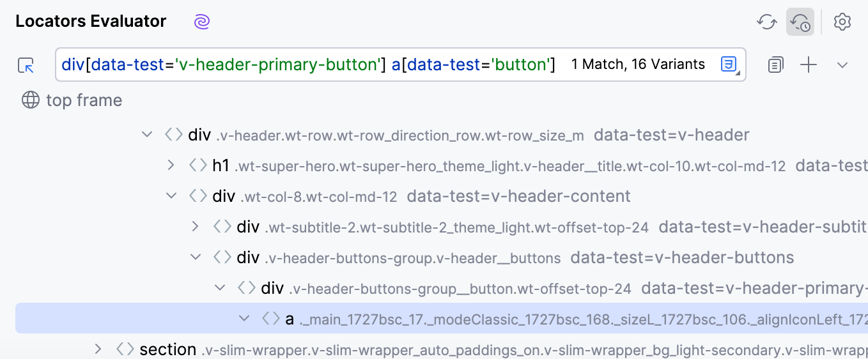
Task: Collapse the v-header-content div node
Action: (171, 196)
